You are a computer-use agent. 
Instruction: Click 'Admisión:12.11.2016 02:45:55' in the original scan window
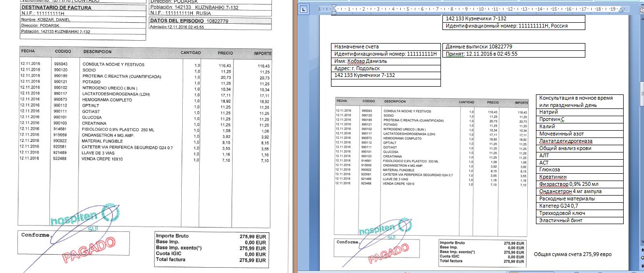tap(177, 28)
